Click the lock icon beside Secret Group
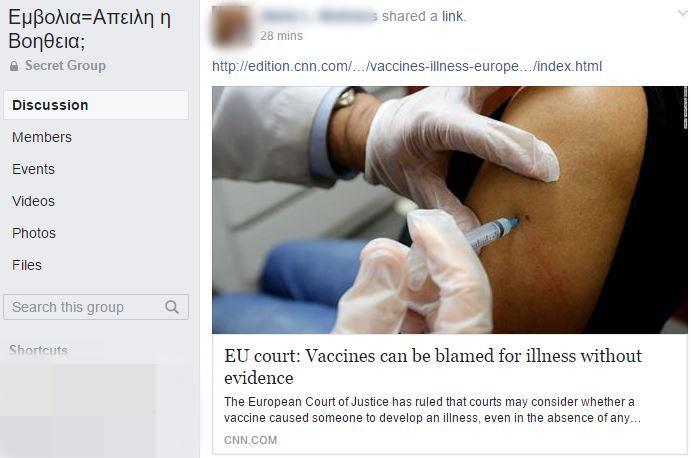This screenshot has height=458, width=691. 14,66
